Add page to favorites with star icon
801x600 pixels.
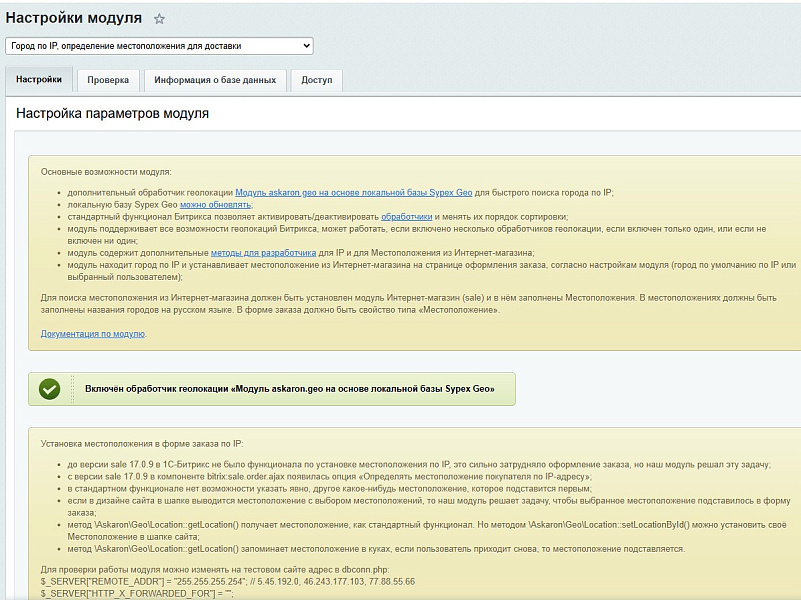point(159,19)
